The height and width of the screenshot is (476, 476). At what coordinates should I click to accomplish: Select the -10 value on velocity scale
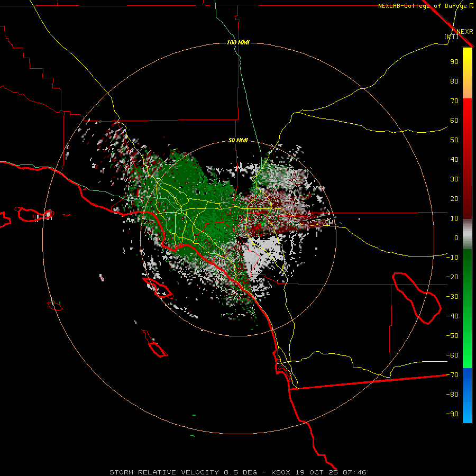pyautogui.click(x=452, y=258)
